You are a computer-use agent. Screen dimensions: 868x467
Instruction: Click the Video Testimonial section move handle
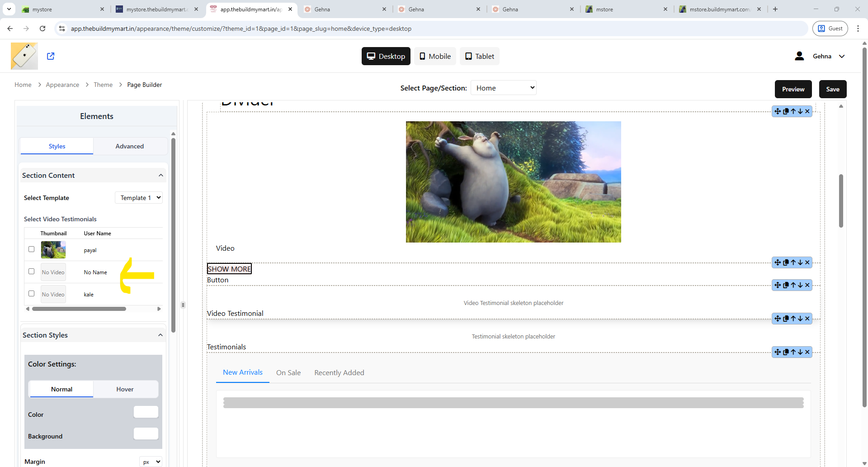point(778,285)
